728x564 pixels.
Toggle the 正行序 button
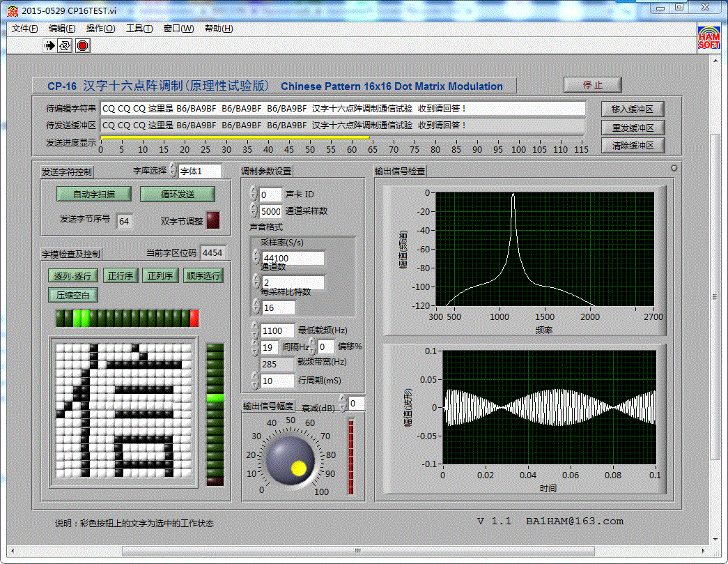pyautogui.click(x=121, y=275)
